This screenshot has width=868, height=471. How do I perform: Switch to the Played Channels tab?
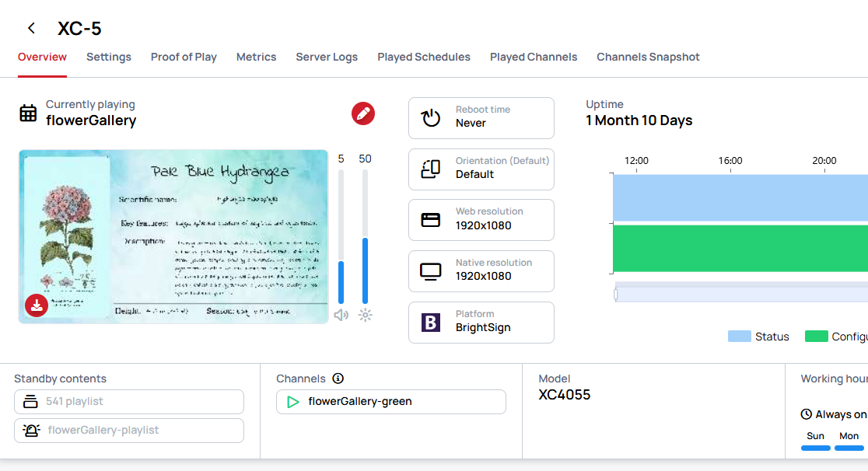[534, 57]
